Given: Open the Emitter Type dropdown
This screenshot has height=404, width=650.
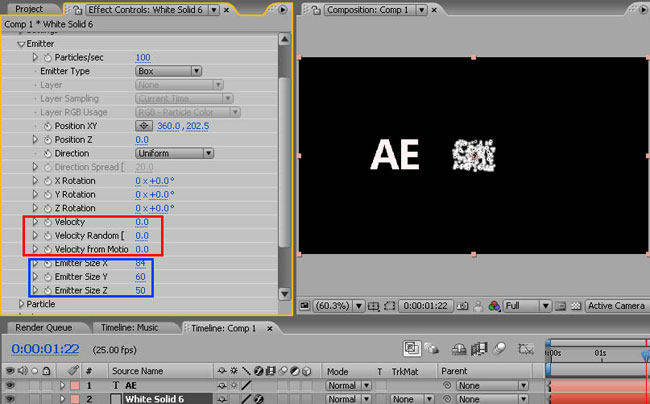Looking at the screenshot, I should tap(168, 71).
